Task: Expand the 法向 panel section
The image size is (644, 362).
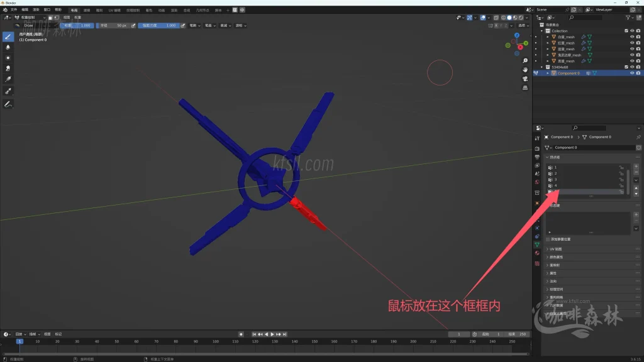Action: coord(553,281)
